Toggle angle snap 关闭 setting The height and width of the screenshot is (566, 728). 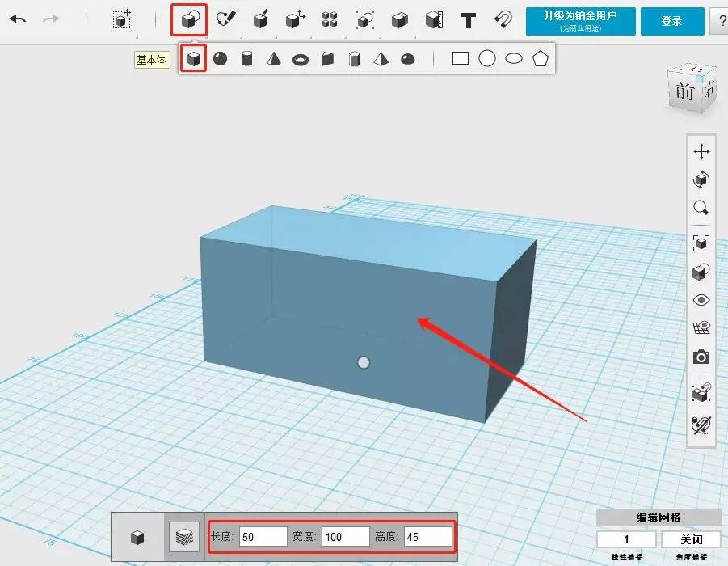690,539
